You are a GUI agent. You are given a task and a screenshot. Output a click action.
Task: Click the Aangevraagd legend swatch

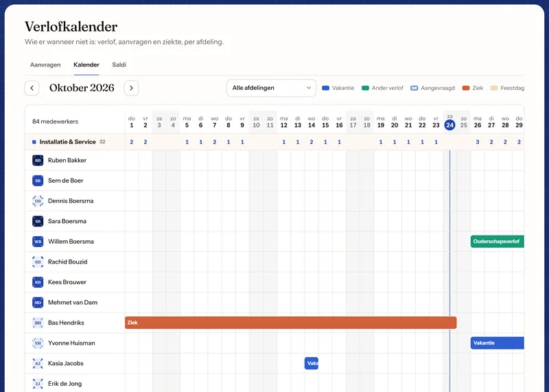point(414,89)
